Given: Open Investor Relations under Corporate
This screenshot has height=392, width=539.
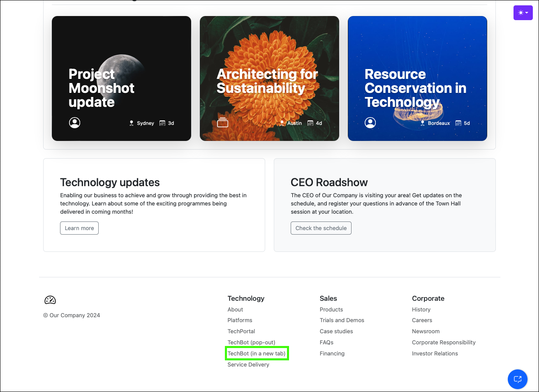Looking at the screenshot, I should click(435, 353).
